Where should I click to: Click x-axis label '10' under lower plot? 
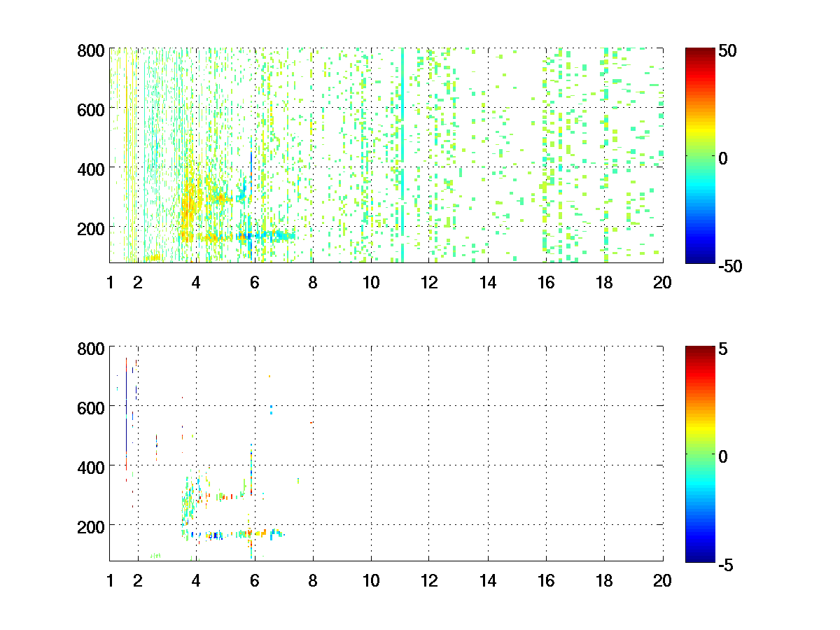pos(371,581)
